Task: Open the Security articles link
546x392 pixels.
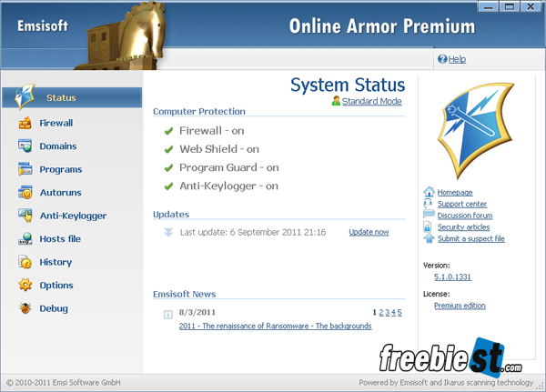Action: 463,227
